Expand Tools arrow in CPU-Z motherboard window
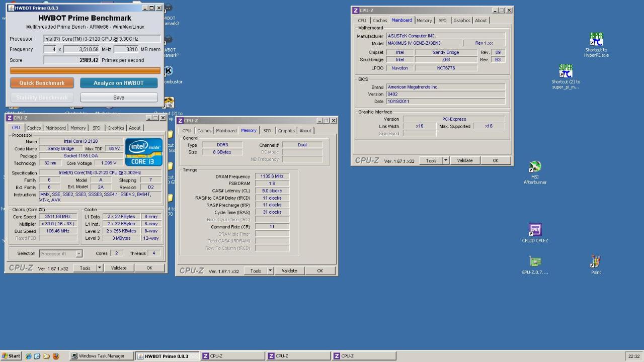The image size is (644, 362). (445, 160)
